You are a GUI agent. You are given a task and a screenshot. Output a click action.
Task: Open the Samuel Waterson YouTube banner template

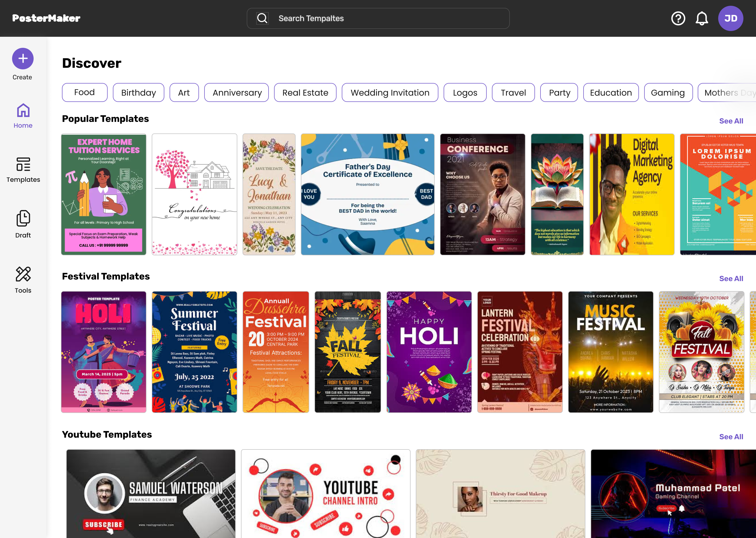(x=151, y=494)
